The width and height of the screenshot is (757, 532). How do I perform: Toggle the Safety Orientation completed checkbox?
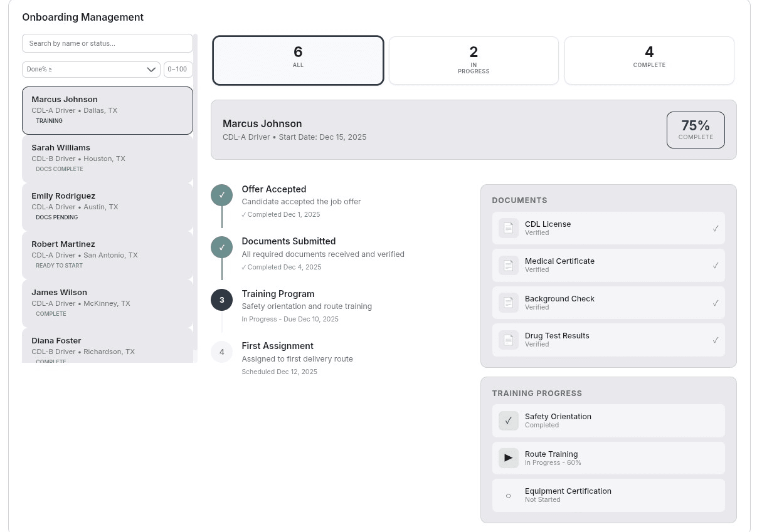(509, 420)
